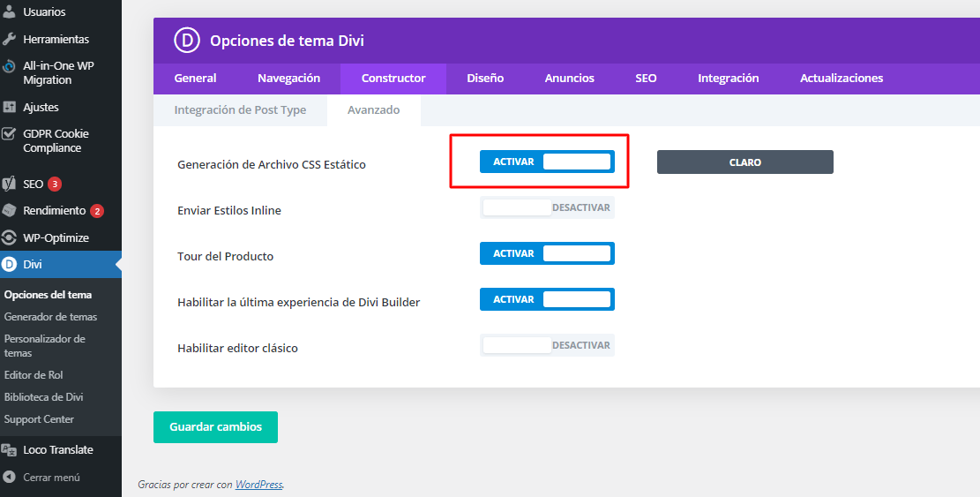The width and height of the screenshot is (980, 497).
Task: Open the Actualizaciones tab
Action: (x=842, y=79)
